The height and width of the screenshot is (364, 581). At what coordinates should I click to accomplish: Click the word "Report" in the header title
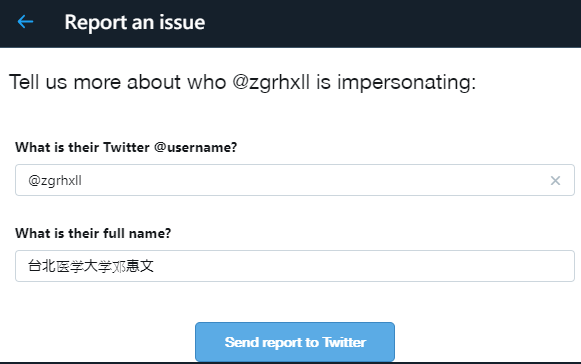(96, 23)
